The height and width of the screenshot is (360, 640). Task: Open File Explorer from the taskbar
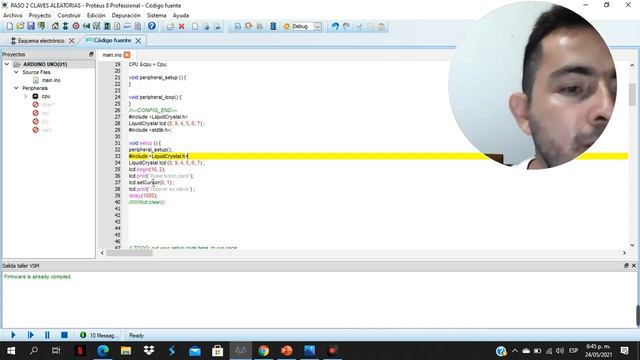click(126, 351)
